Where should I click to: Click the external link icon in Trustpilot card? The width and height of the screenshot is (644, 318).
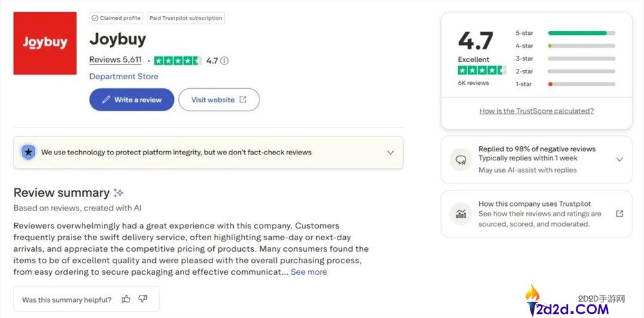click(x=620, y=214)
